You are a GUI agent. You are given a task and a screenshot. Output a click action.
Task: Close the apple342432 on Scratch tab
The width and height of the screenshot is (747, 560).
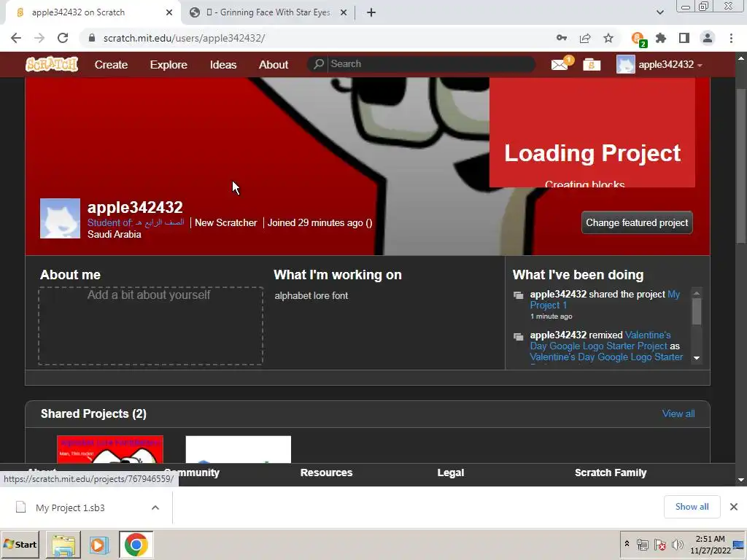(169, 12)
